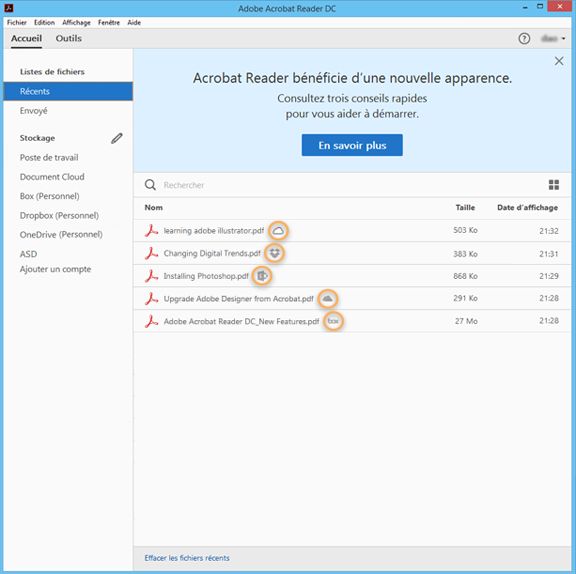Image resolution: width=576 pixels, height=574 pixels.
Task: Open Document Cloud storage
Action: click(x=52, y=177)
